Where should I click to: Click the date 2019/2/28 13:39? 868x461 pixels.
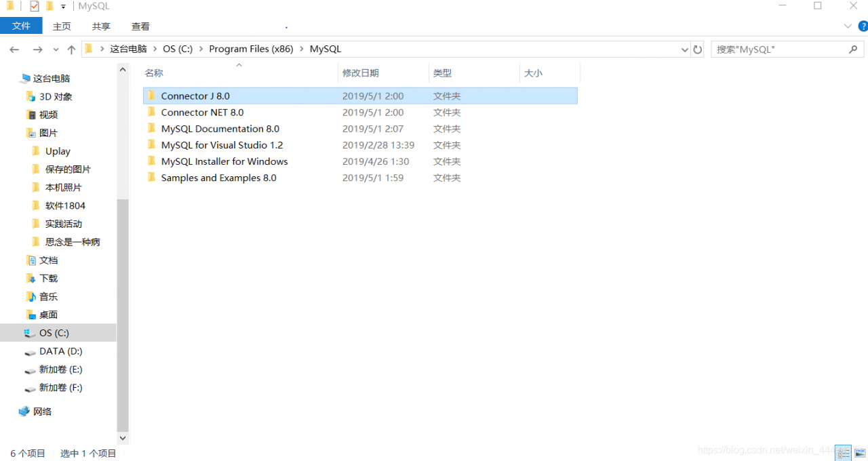pyautogui.click(x=378, y=145)
